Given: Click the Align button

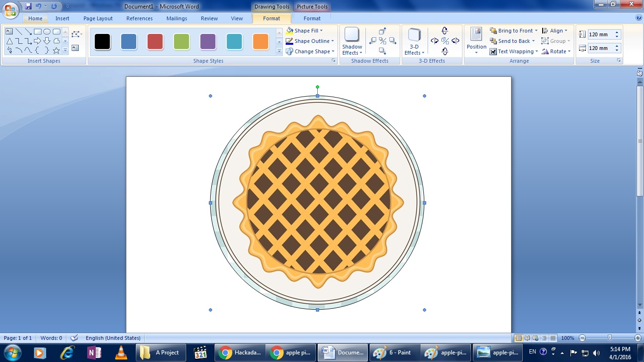Looking at the screenshot, I should coord(555,31).
